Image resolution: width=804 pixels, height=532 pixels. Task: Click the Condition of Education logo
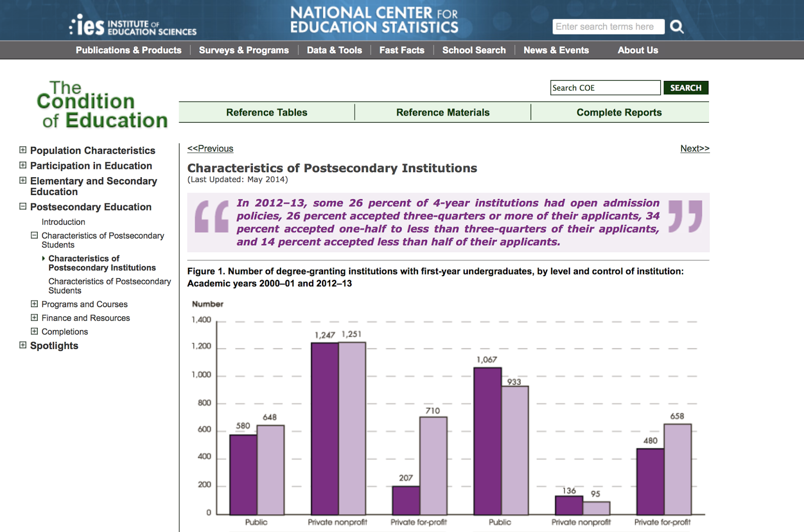102,104
